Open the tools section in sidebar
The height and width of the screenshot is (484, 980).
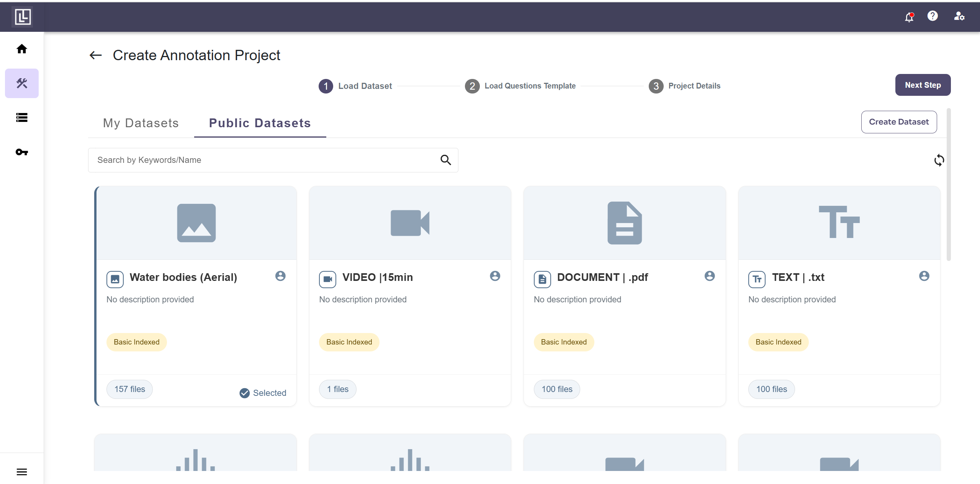(22, 83)
